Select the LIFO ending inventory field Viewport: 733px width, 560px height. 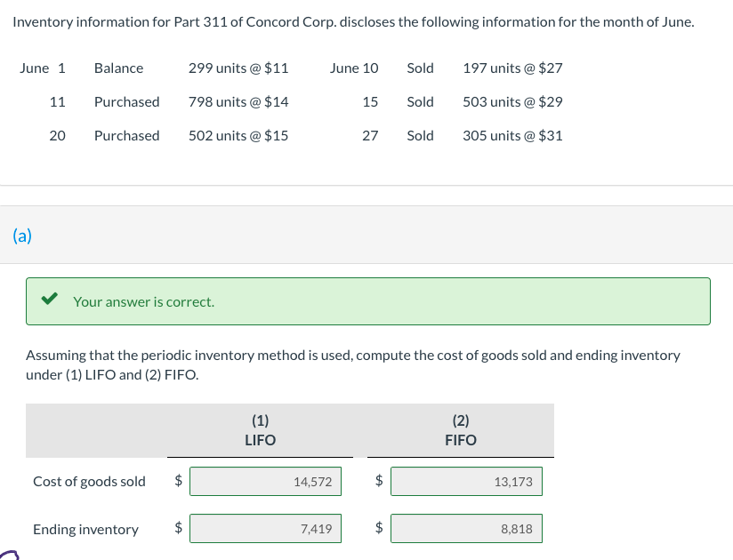(x=265, y=529)
